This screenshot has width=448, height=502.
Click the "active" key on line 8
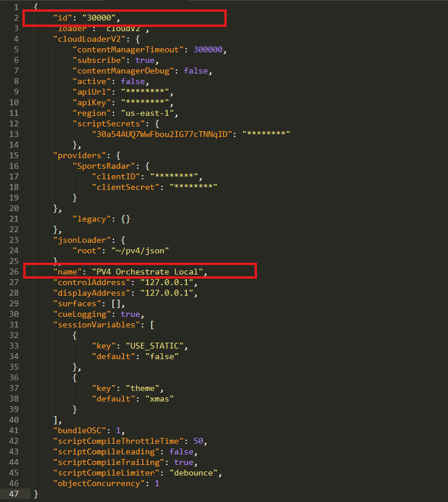click(92, 81)
